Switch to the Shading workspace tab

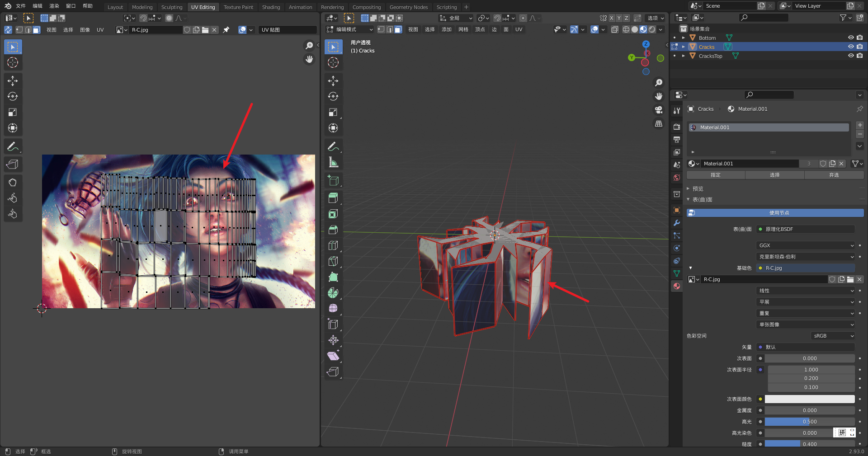271,7
